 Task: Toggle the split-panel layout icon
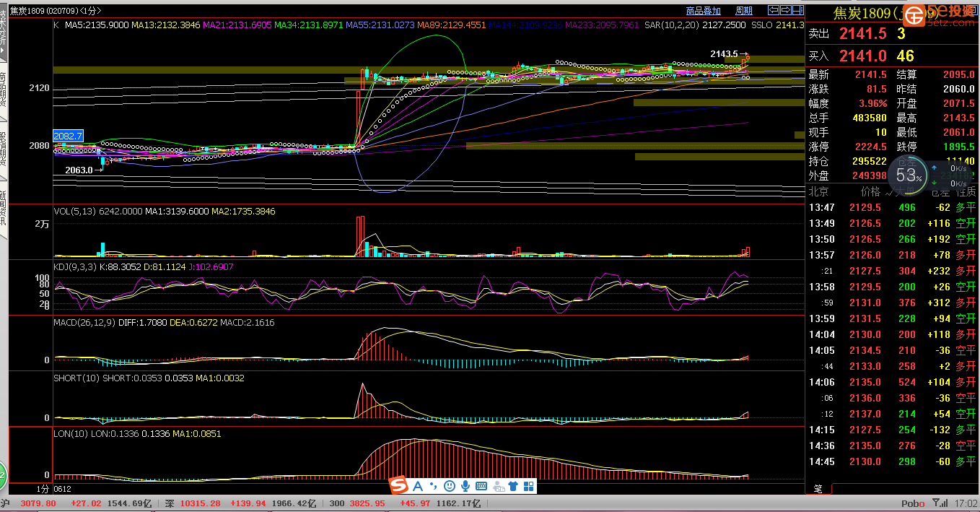[x=797, y=11]
